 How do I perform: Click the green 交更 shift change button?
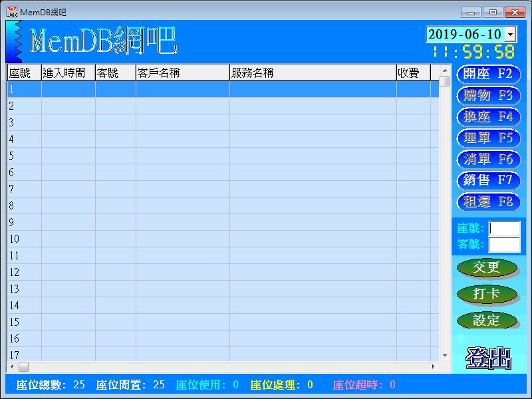pos(488,267)
